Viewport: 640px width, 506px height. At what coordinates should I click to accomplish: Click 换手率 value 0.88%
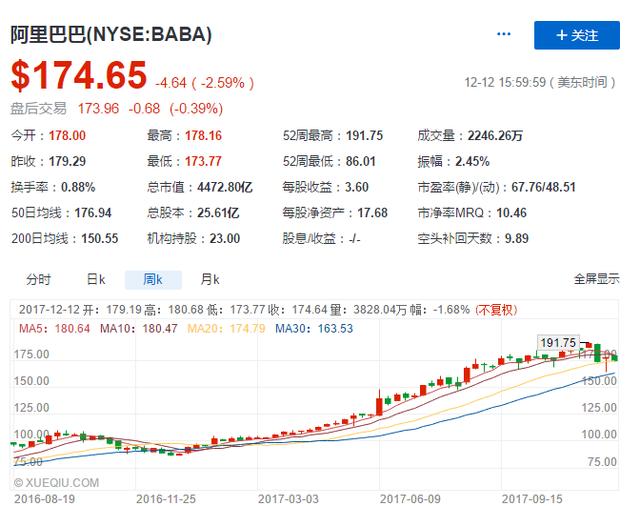tap(78, 187)
